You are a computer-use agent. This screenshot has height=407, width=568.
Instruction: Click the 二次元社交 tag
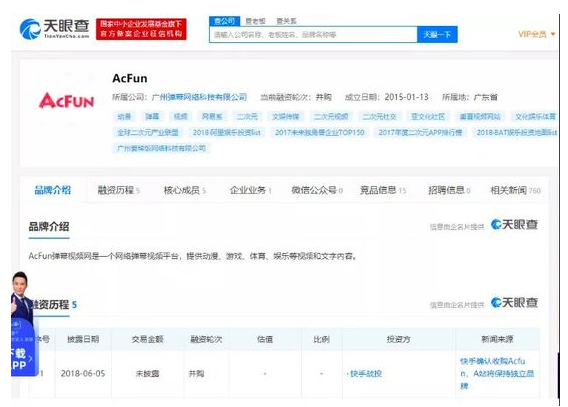379,116
